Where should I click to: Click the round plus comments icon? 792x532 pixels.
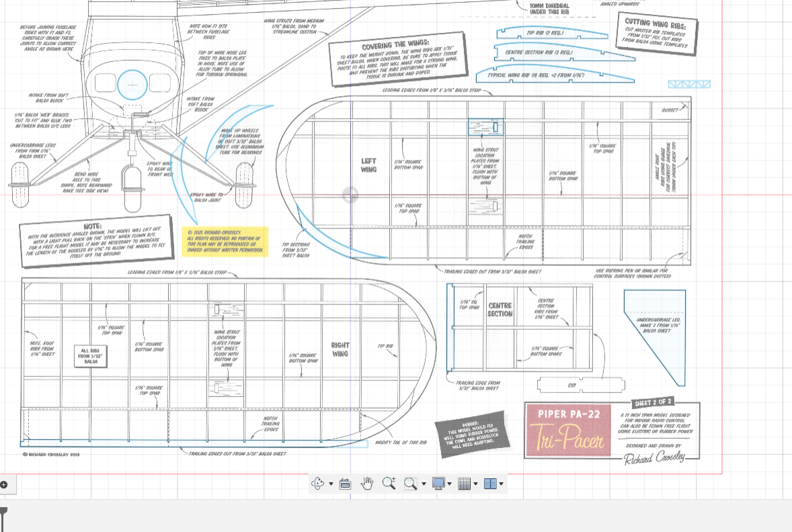point(3,484)
